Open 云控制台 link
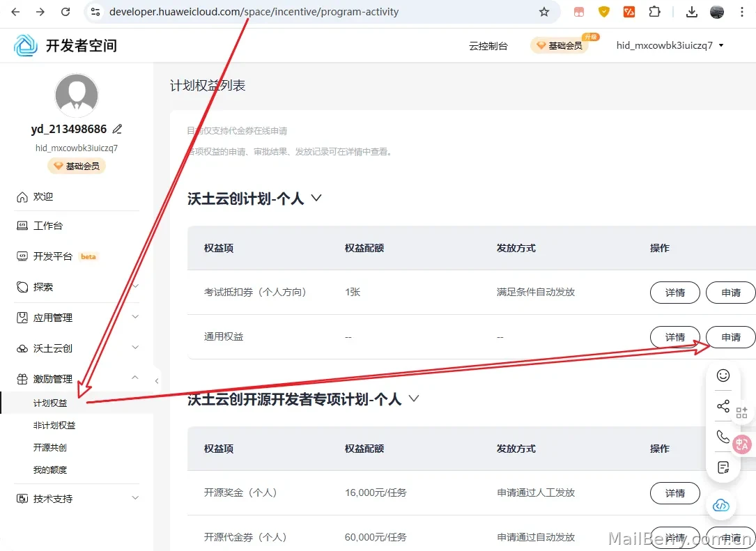Viewport: 756px width, 551px height. [488, 46]
